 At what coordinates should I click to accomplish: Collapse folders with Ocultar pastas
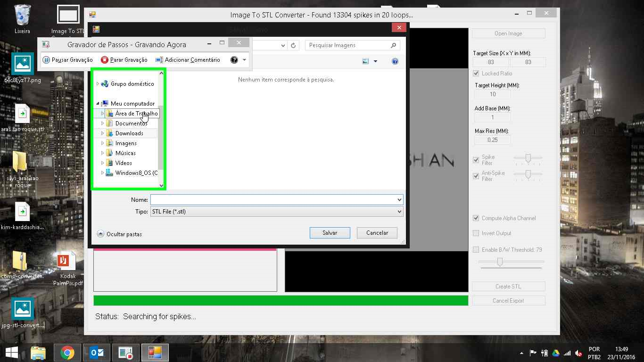(x=119, y=234)
